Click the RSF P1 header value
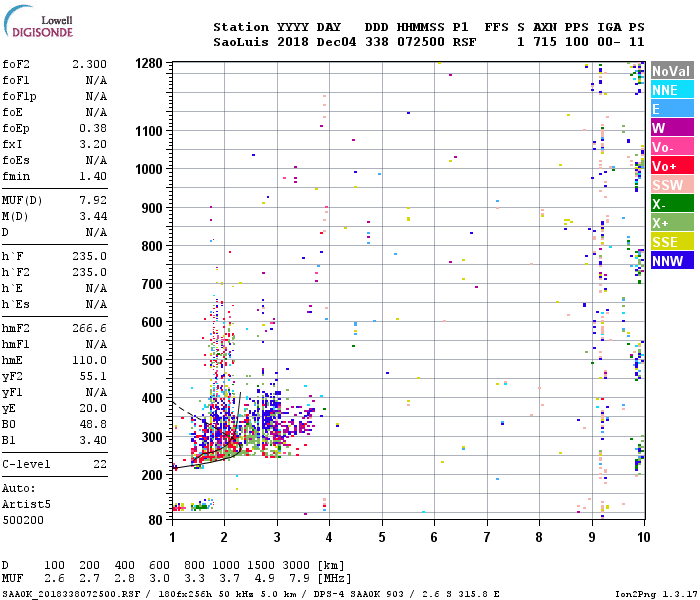This screenshot has width=700, height=600. click(x=464, y=42)
